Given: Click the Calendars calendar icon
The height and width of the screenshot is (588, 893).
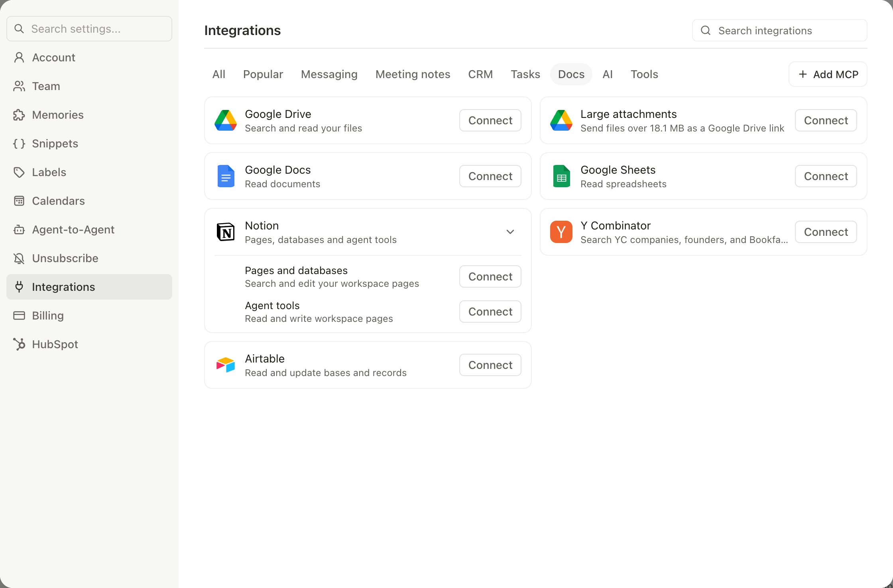Looking at the screenshot, I should tap(19, 201).
